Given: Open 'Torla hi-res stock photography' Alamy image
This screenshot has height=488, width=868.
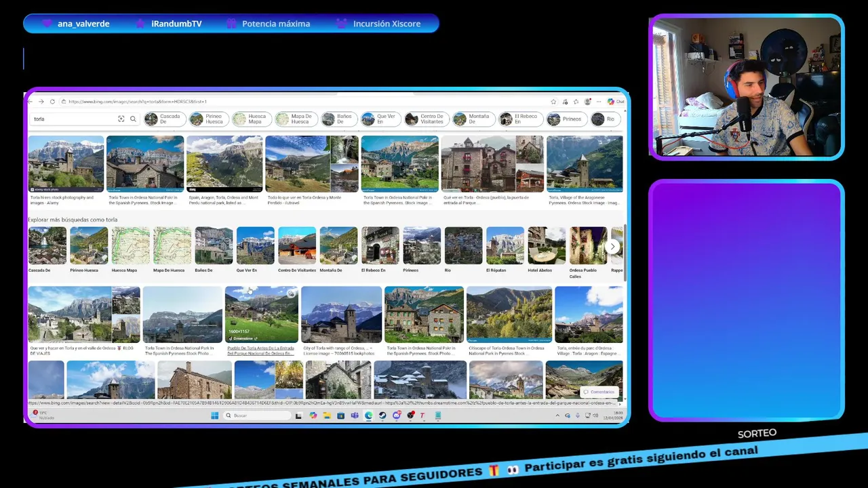Looking at the screenshot, I should click(x=66, y=163).
